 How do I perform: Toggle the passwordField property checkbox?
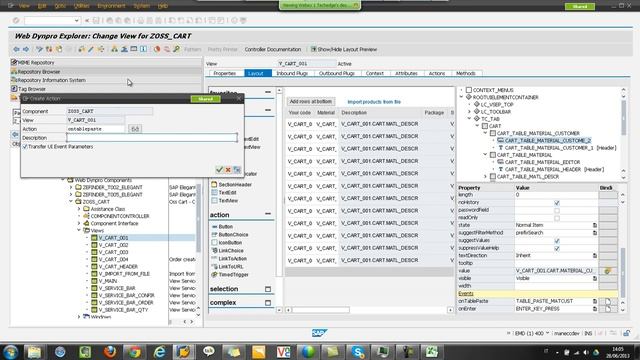[557, 211]
